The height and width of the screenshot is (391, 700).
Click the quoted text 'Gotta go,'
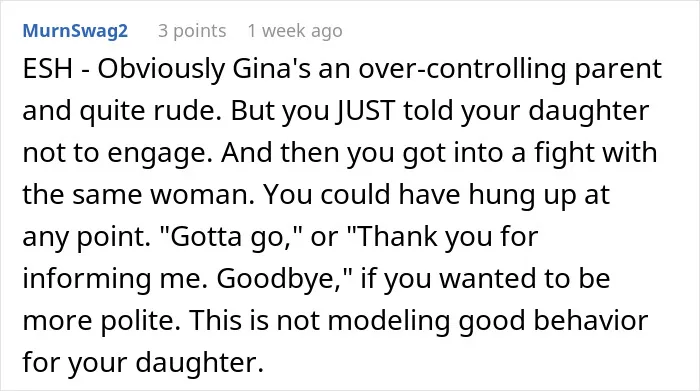[231, 237]
